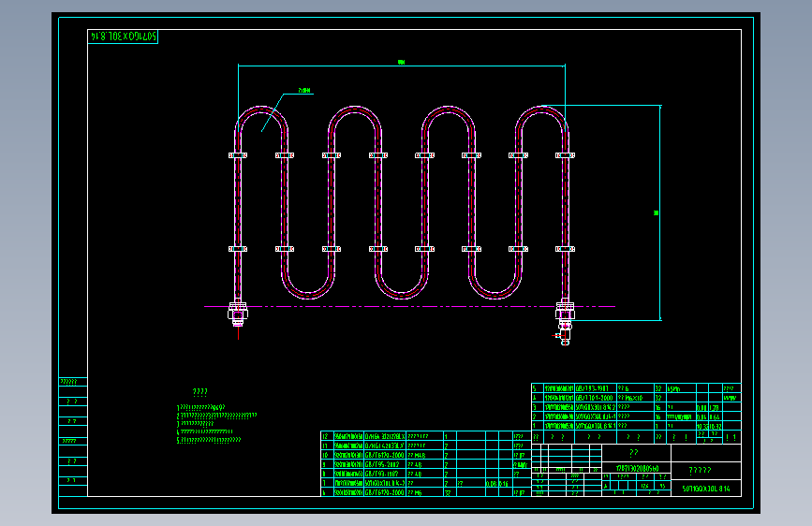Select the left pipe end fitting
Viewport: 812px width, 526px height.
tap(238, 314)
